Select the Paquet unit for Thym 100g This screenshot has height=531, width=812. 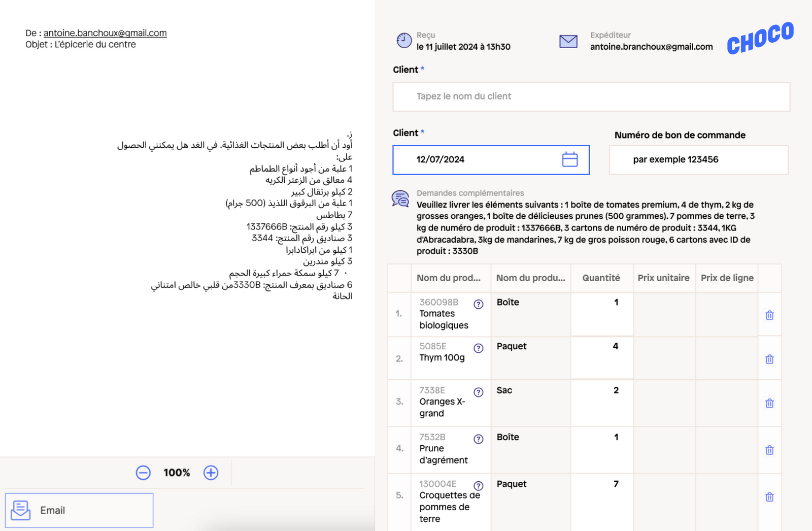[x=531, y=358]
